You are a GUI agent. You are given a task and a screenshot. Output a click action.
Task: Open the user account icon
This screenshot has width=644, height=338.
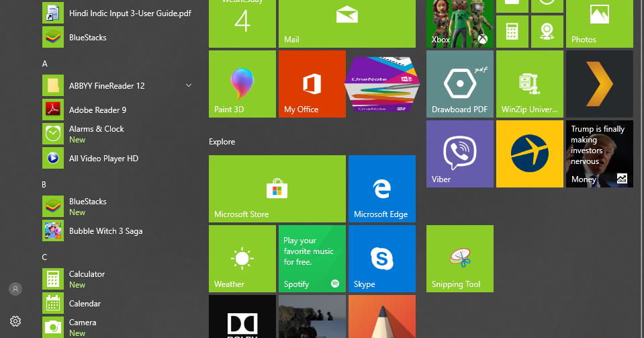coord(15,289)
